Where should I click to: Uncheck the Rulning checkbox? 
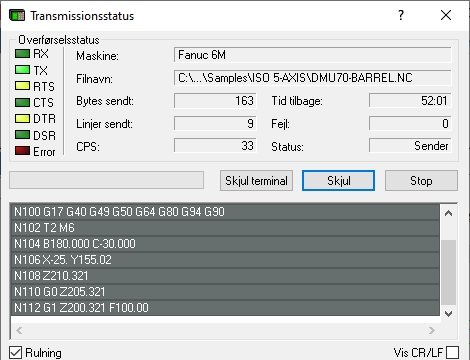point(15,353)
